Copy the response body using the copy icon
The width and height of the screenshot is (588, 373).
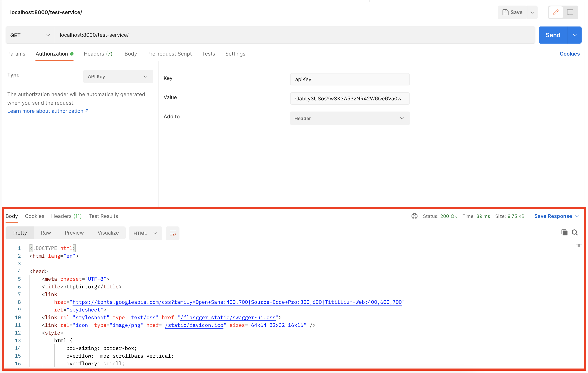click(564, 232)
